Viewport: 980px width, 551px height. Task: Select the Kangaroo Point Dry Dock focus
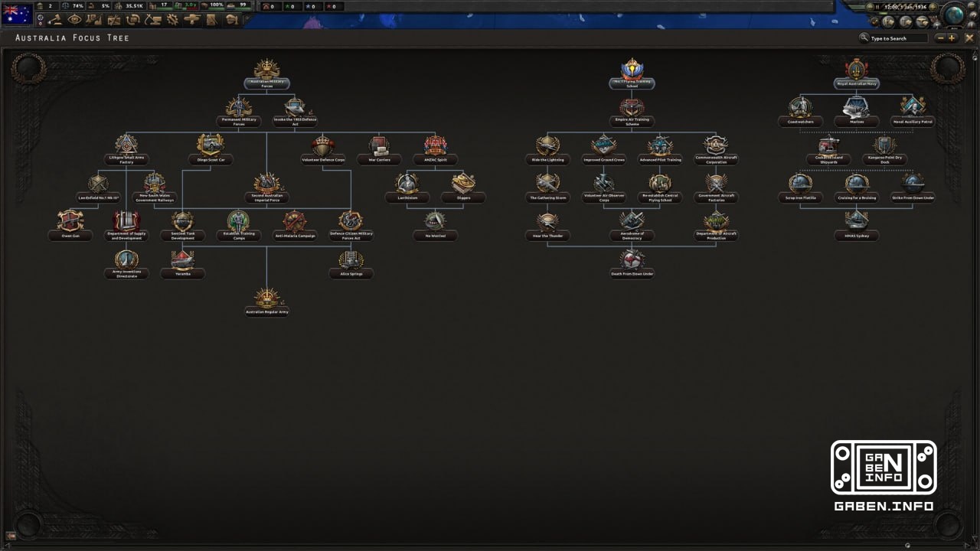click(x=884, y=150)
